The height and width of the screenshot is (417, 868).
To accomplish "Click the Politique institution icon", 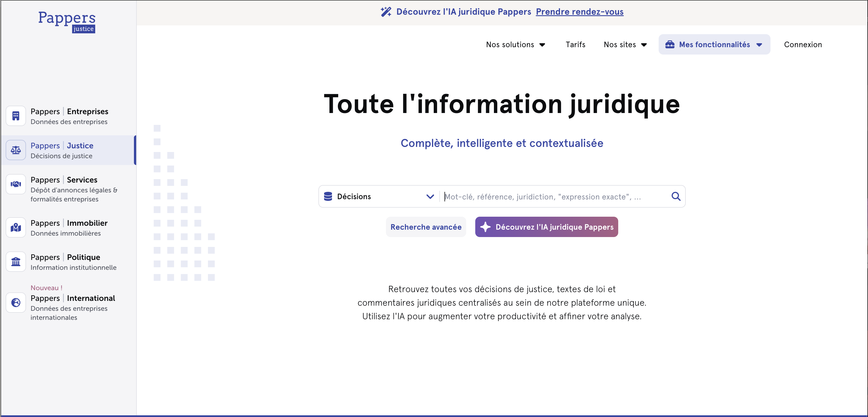I will click(x=16, y=262).
